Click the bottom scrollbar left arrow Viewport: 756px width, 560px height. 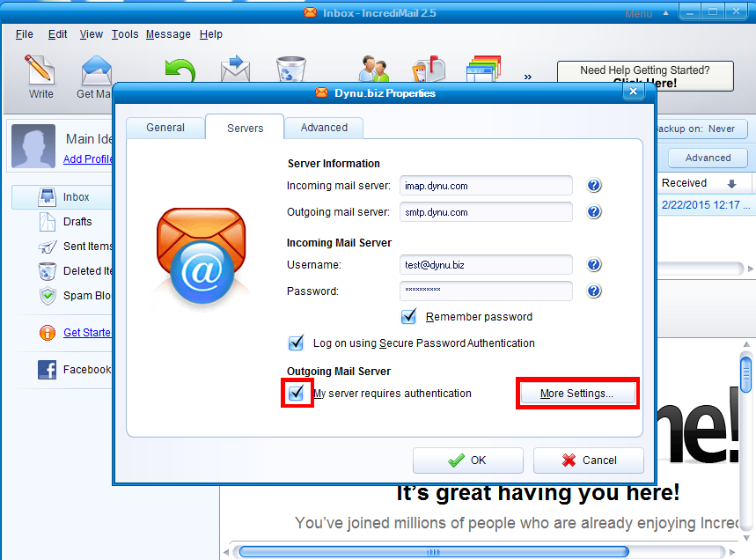click(226, 552)
